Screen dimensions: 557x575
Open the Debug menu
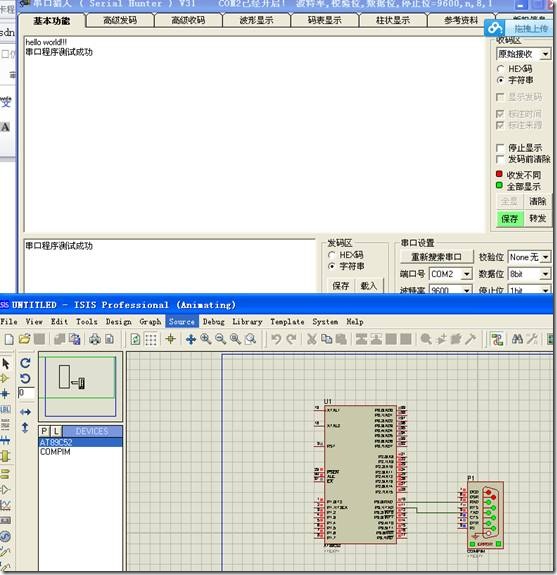[213, 322]
